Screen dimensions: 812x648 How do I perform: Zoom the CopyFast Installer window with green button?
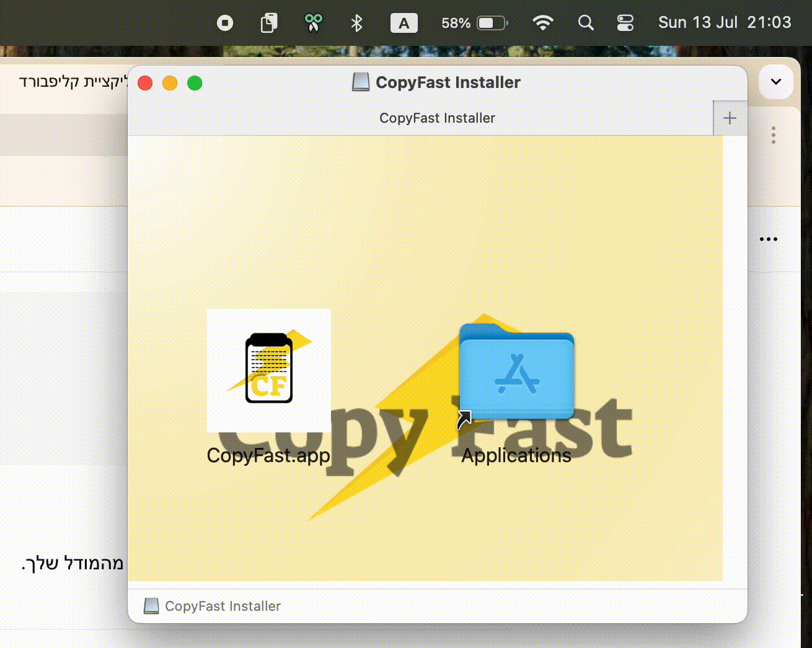[x=195, y=83]
